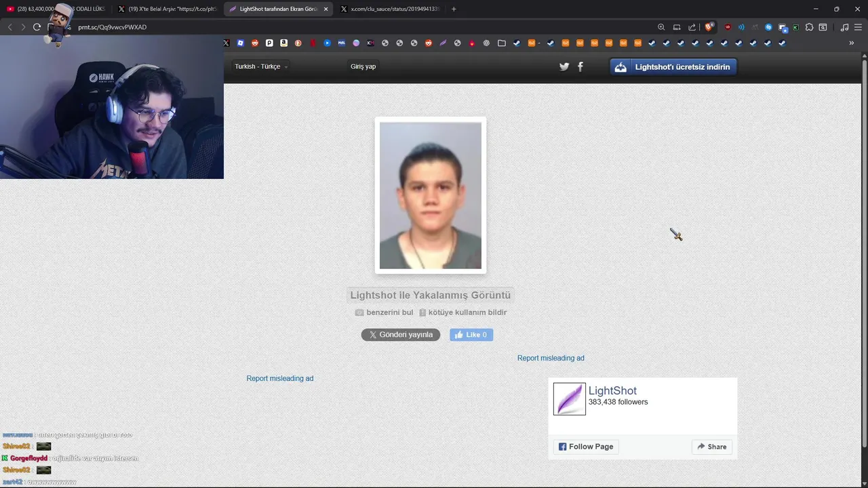This screenshot has height=488, width=868.
Task: Open the captured screenshot image
Action: (431, 195)
